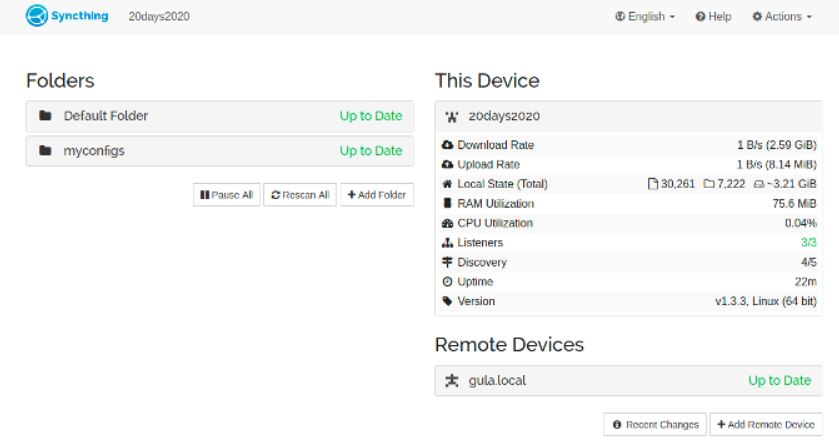Click the Version tag icon
The height and width of the screenshot is (442, 839).
(447, 301)
